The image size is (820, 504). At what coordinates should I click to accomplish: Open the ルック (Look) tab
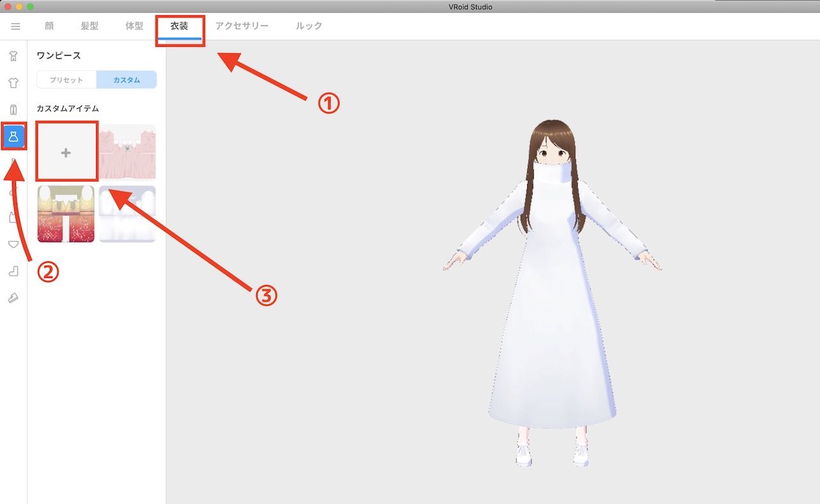pyautogui.click(x=309, y=26)
